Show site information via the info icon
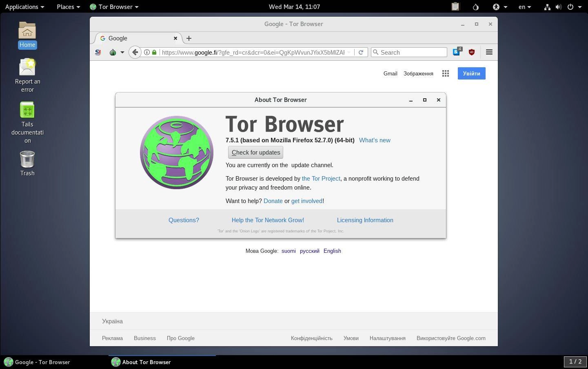588x369 pixels. tap(147, 52)
